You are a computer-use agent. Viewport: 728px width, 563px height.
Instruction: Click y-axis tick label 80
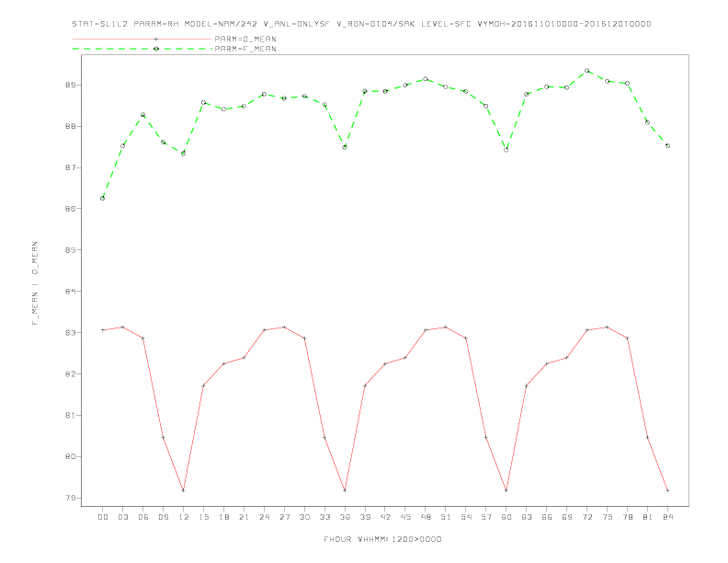pos(73,456)
